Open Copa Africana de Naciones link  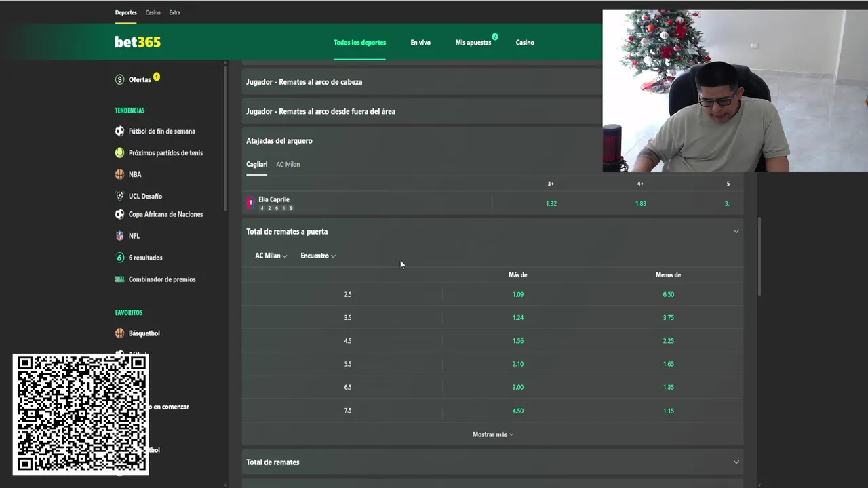pos(165,214)
